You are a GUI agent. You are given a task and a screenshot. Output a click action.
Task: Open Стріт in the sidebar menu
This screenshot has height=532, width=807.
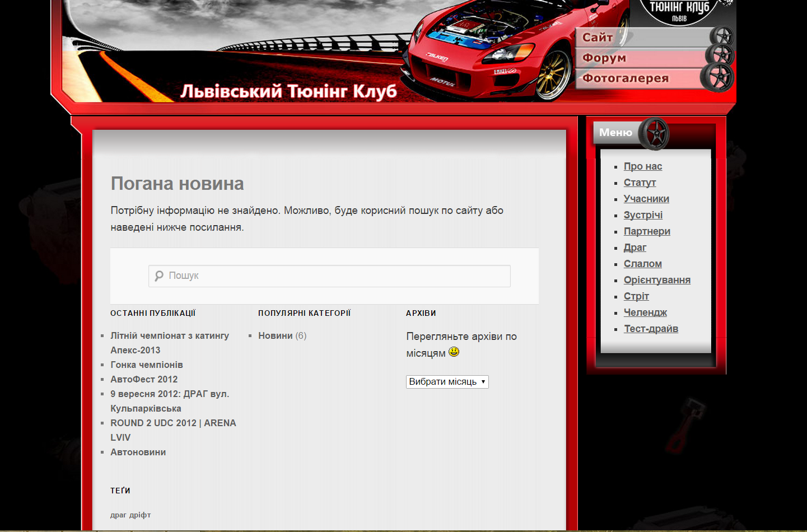pos(636,296)
